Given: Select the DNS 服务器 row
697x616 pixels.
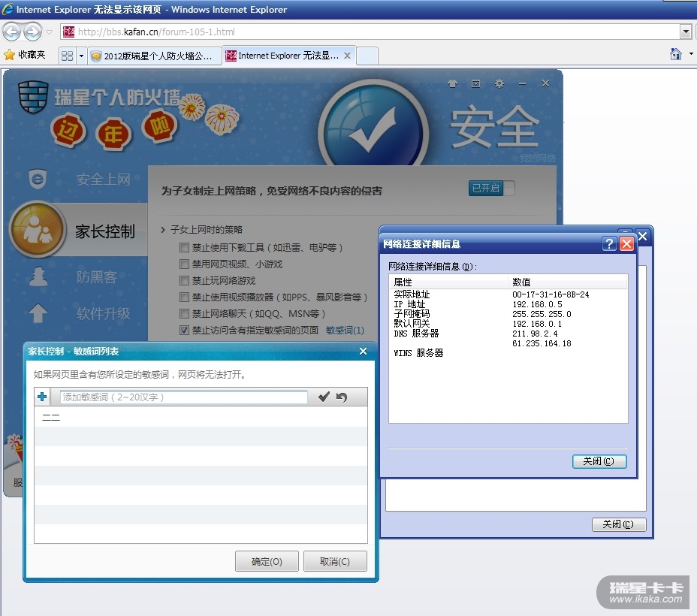Looking at the screenshot, I should click(508, 334).
